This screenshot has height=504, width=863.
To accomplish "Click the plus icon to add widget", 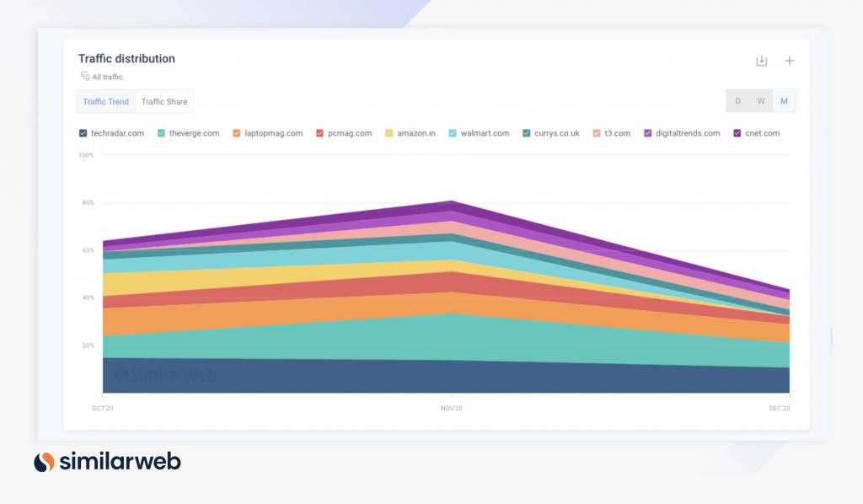I will click(x=790, y=61).
